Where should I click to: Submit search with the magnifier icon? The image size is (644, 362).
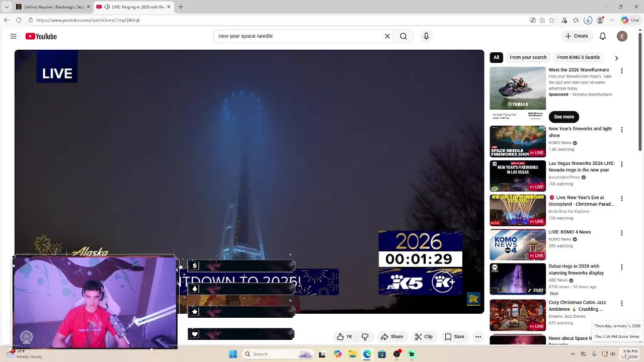coord(404,36)
